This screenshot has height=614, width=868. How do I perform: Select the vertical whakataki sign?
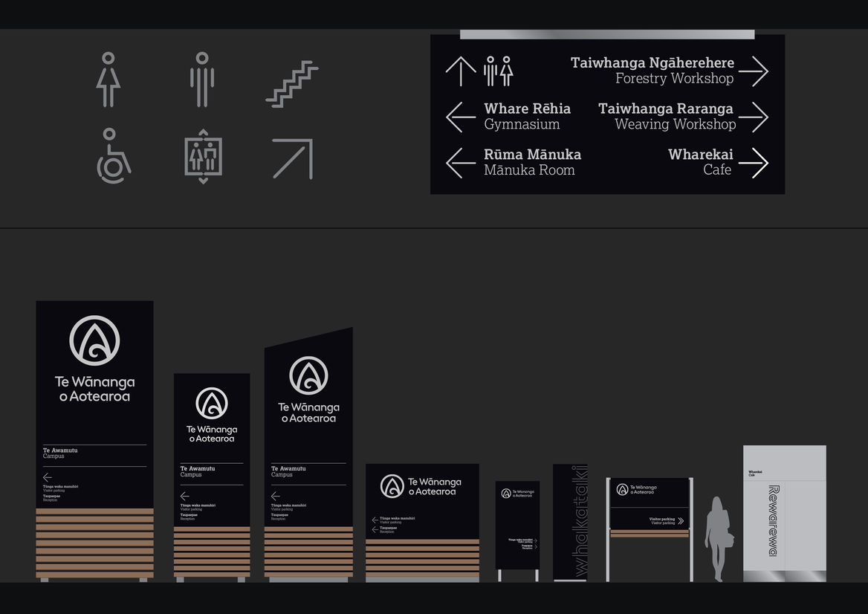pos(571,522)
